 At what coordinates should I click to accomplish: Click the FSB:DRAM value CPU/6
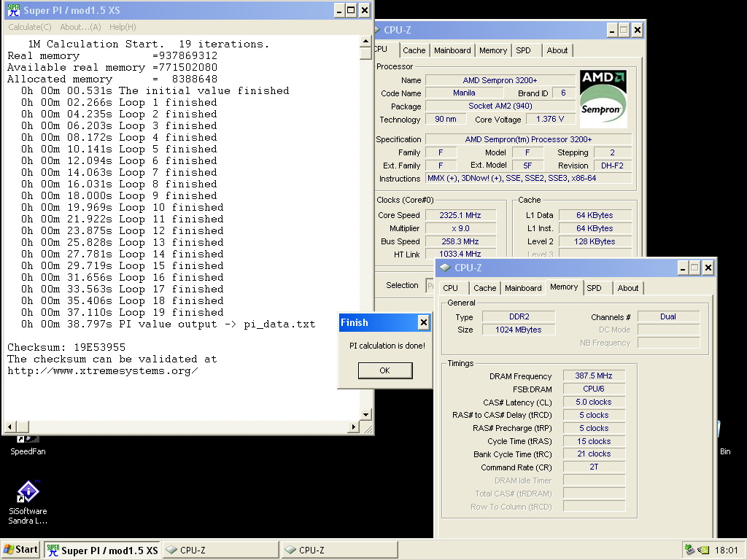[x=594, y=389]
